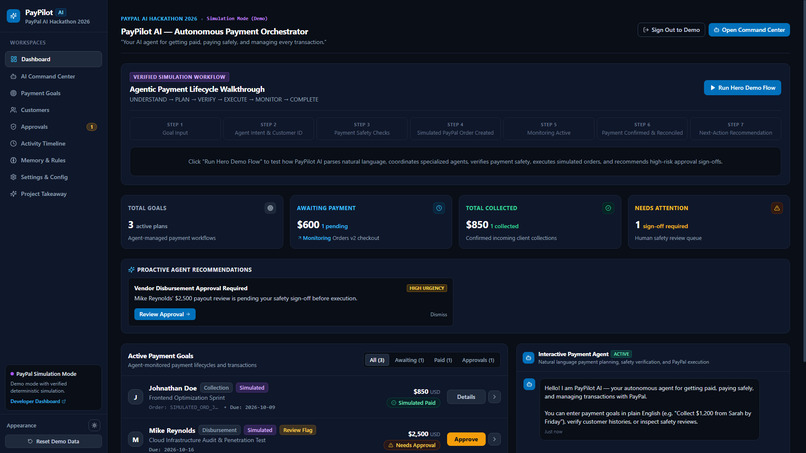The width and height of the screenshot is (806, 453).
Task: Expand Johnathan Doe row chevron
Action: point(494,397)
